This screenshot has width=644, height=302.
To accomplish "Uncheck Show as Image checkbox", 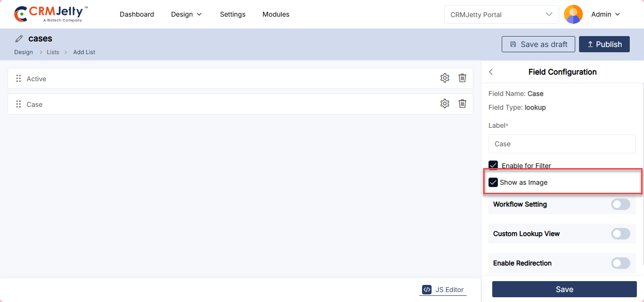I will tap(493, 182).
